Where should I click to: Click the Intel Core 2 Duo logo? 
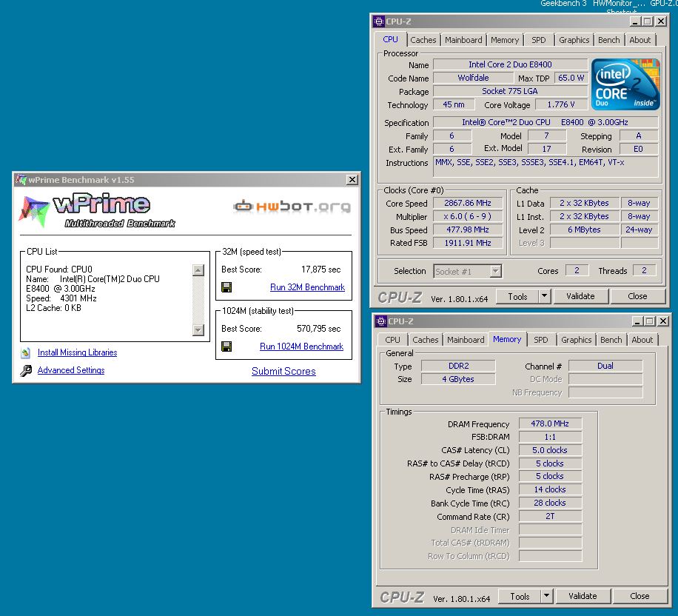pos(625,84)
